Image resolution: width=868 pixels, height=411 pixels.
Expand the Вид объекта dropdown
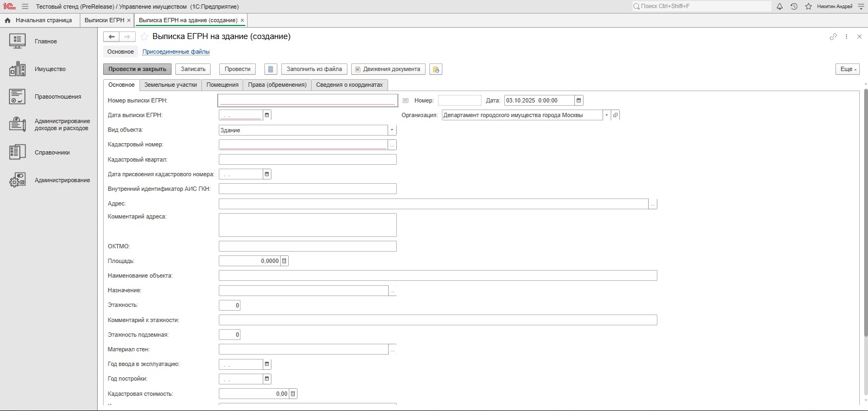pyautogui.click(x=392, y=130)
